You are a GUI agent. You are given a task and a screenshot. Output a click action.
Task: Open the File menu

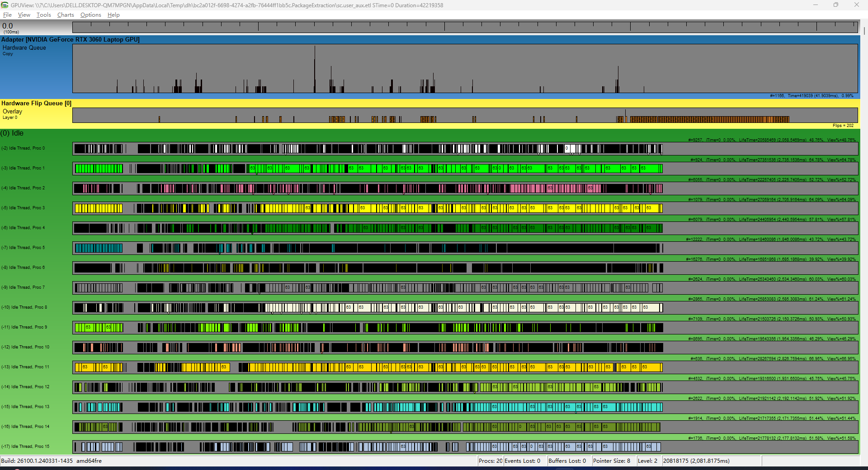coord(7,15)
